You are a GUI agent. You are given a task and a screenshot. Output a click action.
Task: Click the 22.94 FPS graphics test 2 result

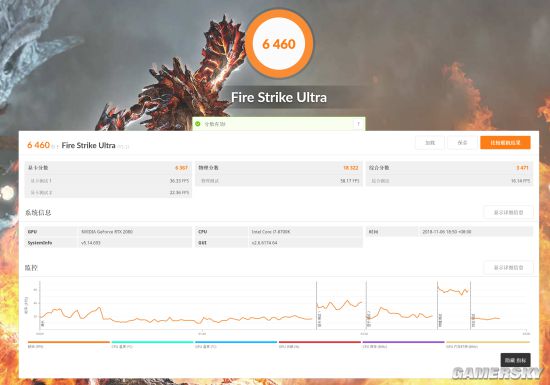pyautogui.click(x=179, y=192)
